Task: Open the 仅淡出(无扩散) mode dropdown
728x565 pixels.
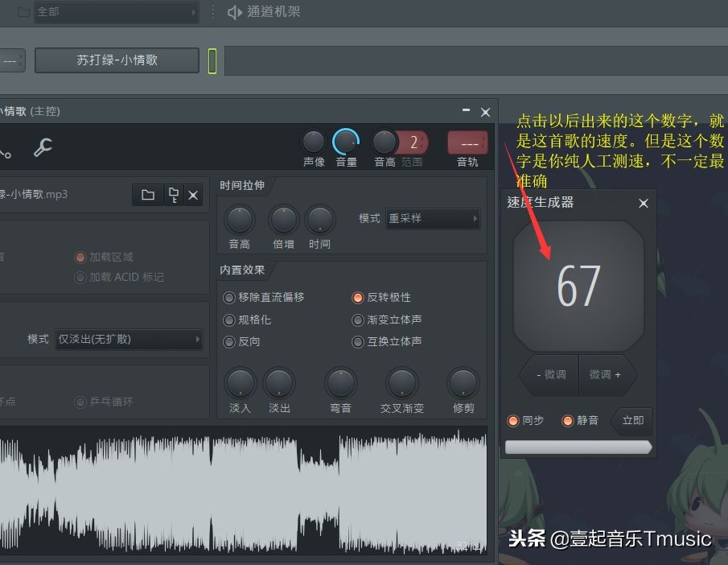Action: pyautogui.click(x=129, y=339)
